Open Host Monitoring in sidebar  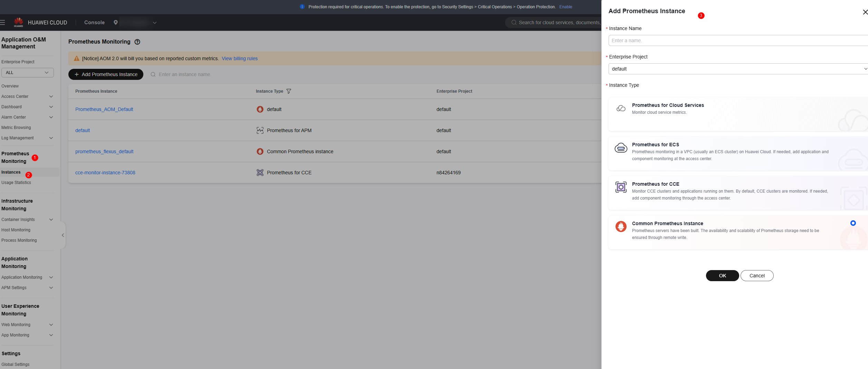click(16, 230)
